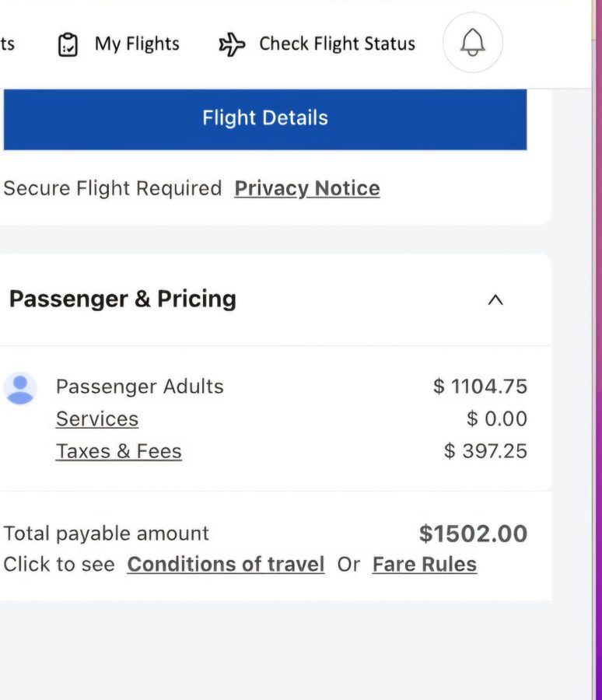Click the My Flights clipboard icon
602x700 pixels.
tap(68, 44)
